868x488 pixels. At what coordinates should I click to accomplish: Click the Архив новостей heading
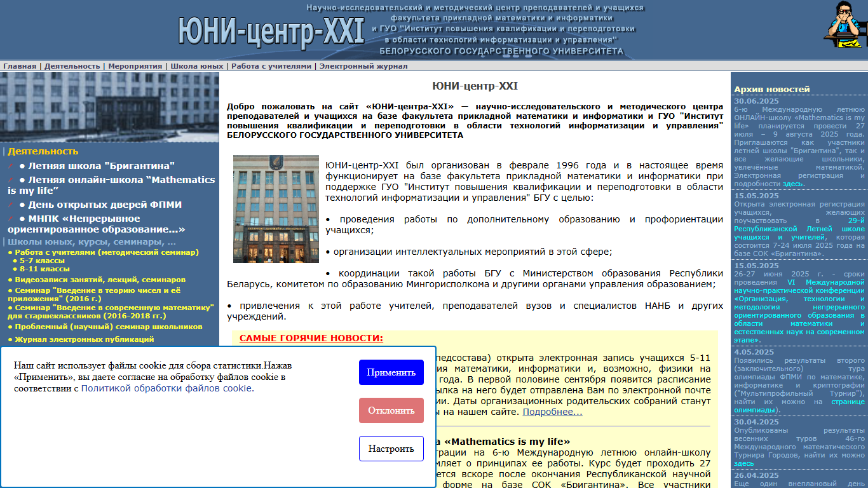[x=772, y=90]
